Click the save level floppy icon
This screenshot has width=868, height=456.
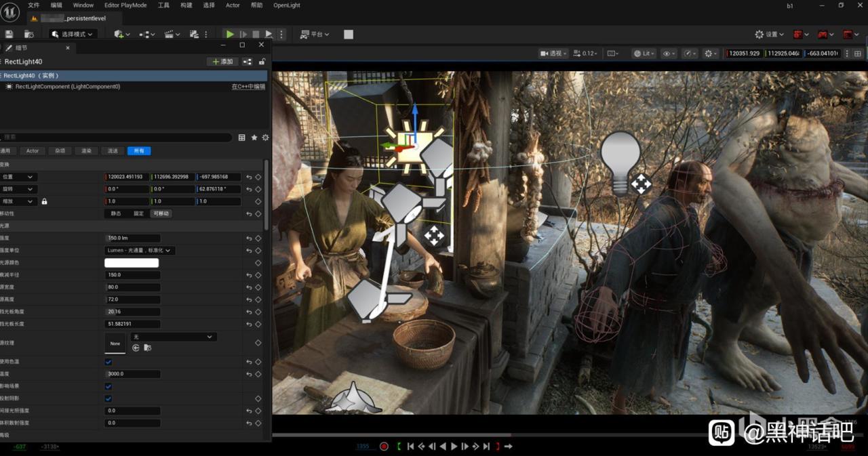[x=9, y=34]
